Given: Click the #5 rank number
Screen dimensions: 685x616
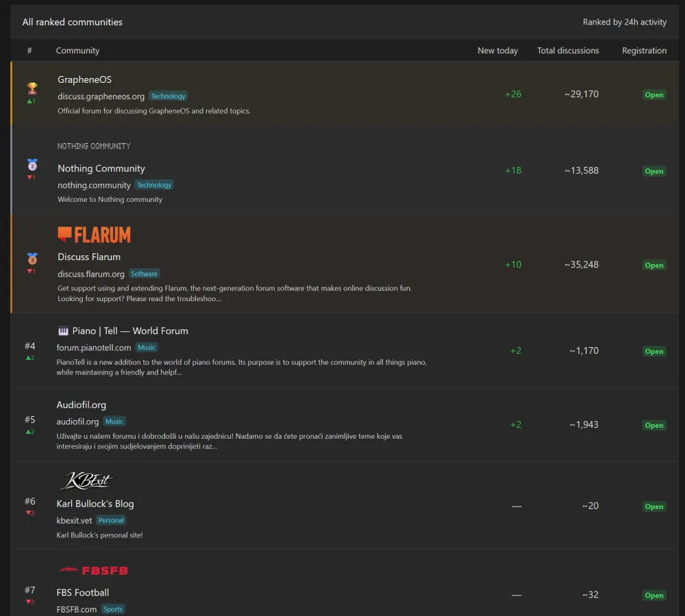Looking at the screenshot, I should click(29, 420).
